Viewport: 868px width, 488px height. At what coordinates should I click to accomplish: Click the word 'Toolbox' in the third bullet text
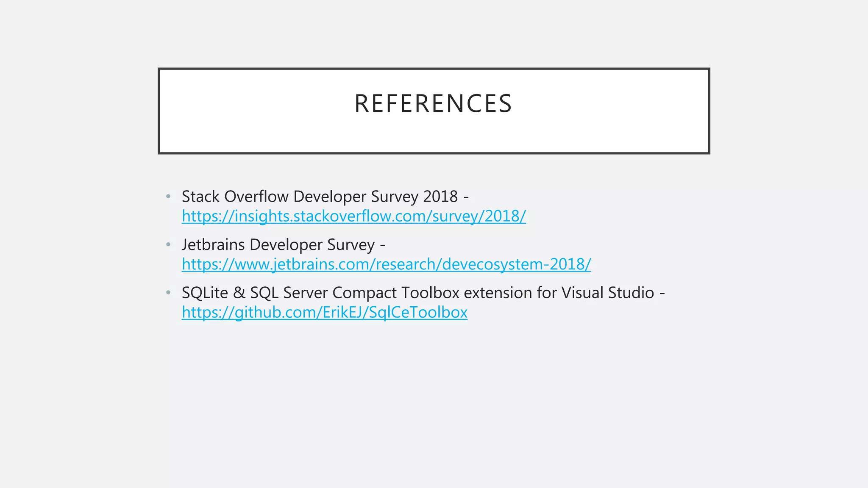[x=430, y=293]
